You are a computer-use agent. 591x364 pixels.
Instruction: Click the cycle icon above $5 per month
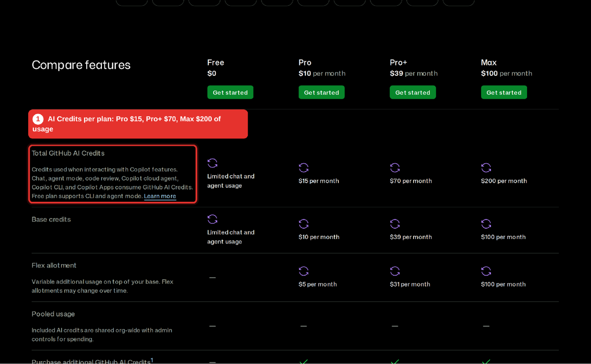(x=304, y=271)
